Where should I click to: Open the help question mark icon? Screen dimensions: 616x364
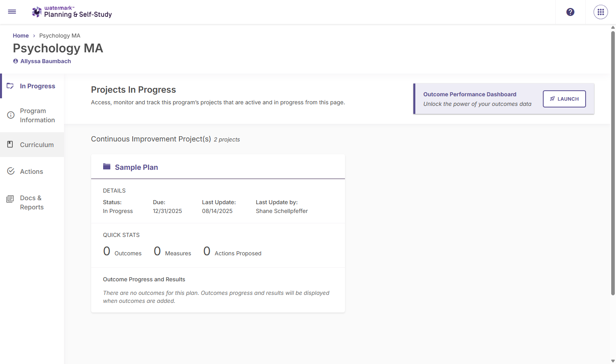pyautogui.click(x=570, y=12)
